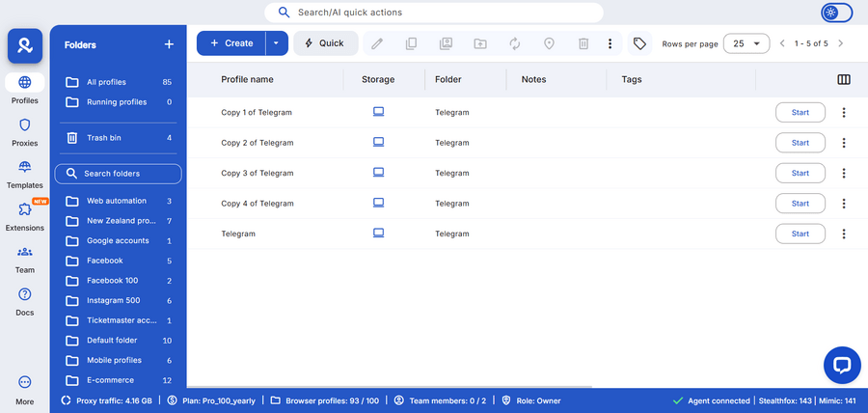Click the Search/AI quick actions bar
868x413 pixels.
point(434,13)
